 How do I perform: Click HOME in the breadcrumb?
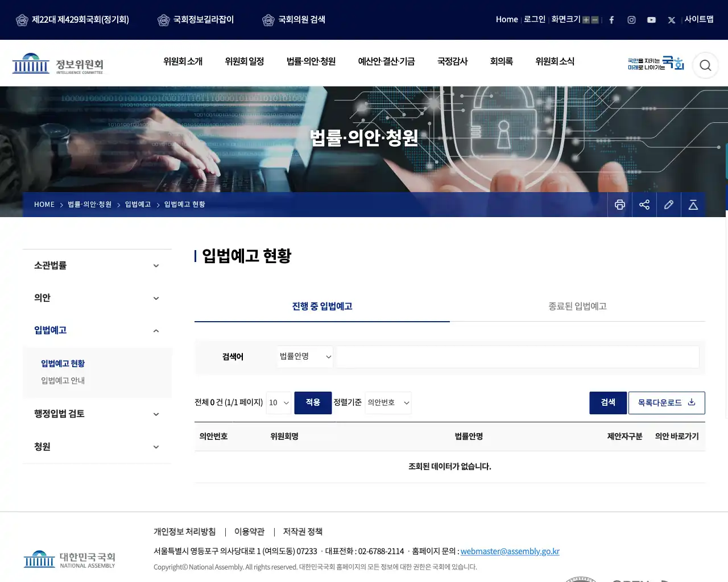point(44,205)
